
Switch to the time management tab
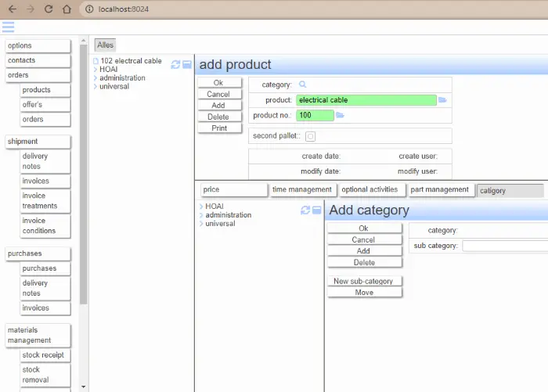point(303,189)
